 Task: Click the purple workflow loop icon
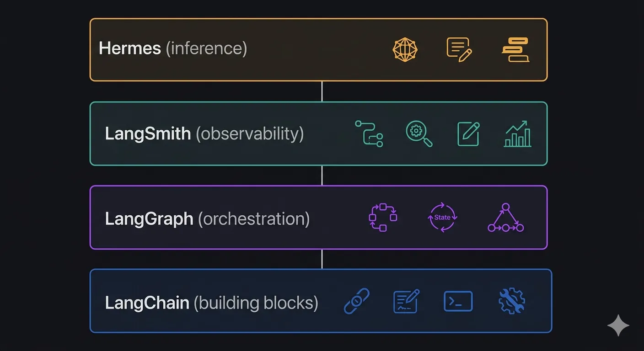tap(383, 218)
